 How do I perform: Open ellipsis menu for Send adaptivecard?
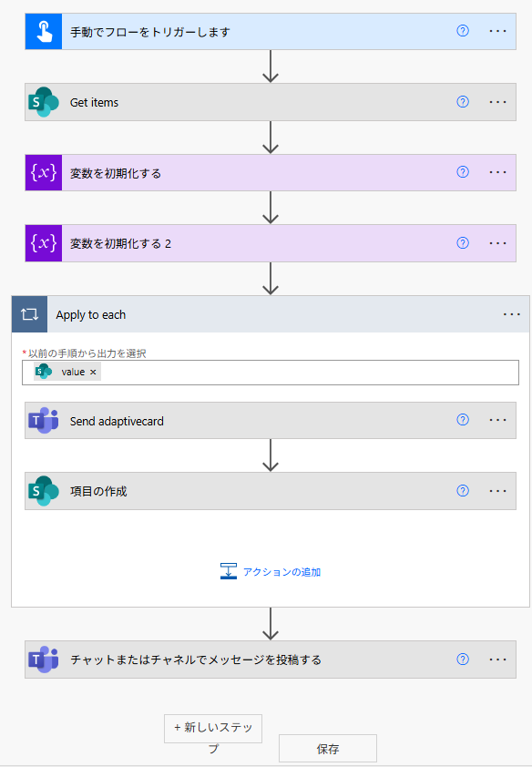point(497,420)
